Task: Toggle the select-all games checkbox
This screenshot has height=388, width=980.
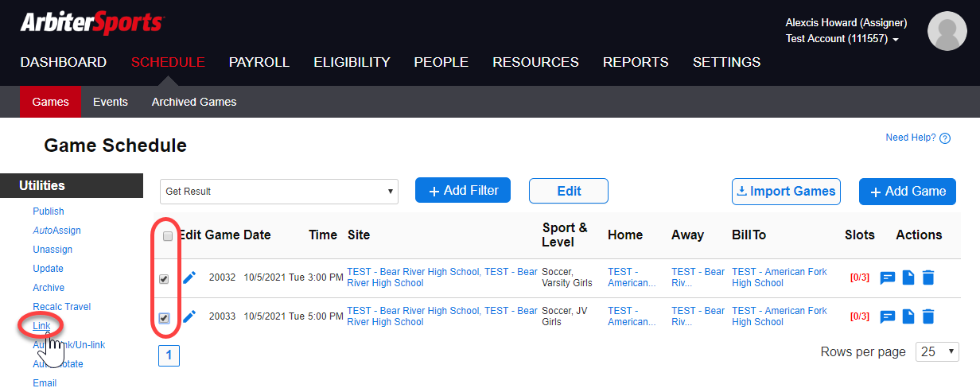Action: click(168, 236)
